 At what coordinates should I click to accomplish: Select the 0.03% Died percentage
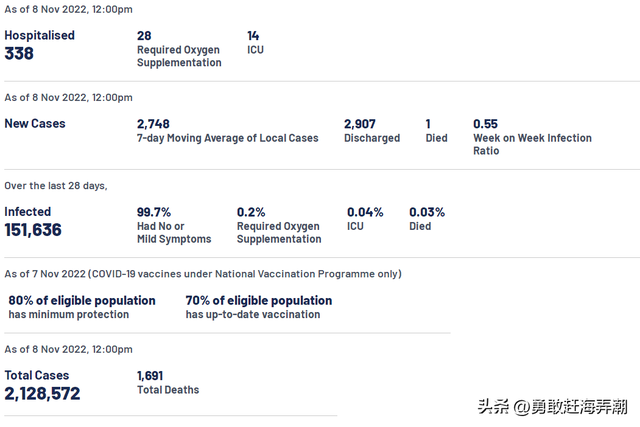pos(427,212)
